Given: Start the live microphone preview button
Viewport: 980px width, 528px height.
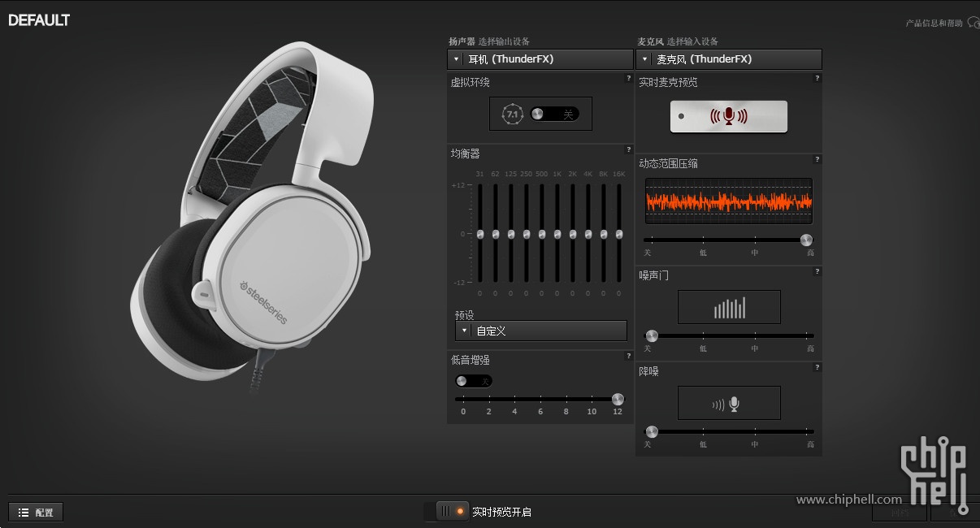Looking at the screenshot, I should [729, 116].
